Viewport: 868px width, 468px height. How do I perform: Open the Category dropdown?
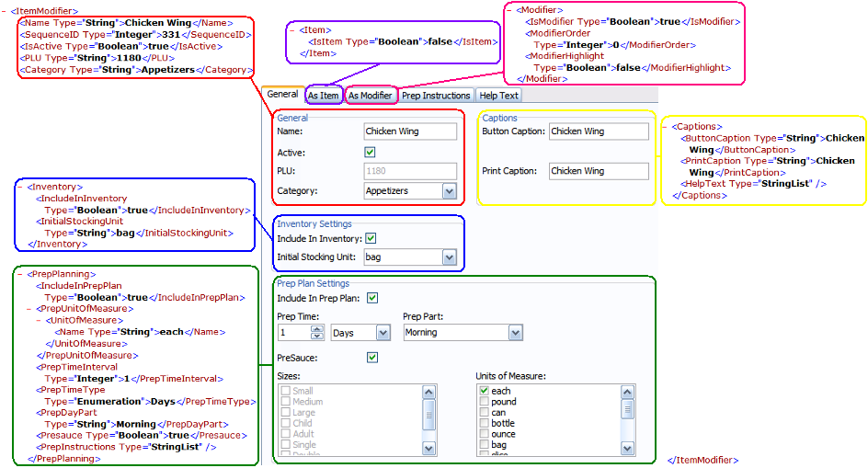pyautogui.click(x=449, y=191)
